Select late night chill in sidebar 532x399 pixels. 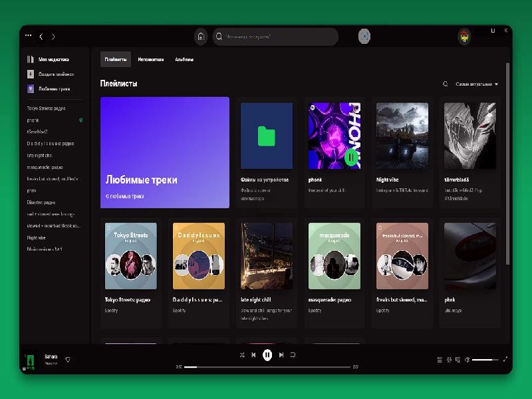[39, 156]
